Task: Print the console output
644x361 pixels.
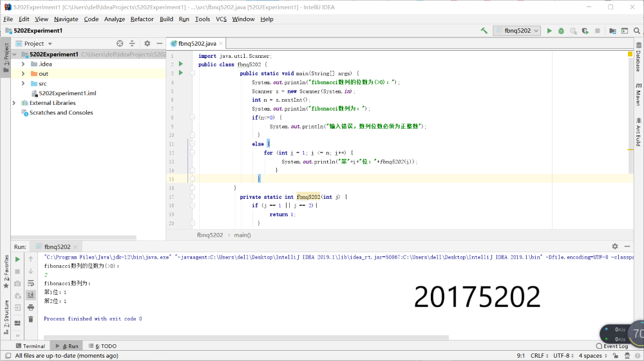Action: pos(31,308)
